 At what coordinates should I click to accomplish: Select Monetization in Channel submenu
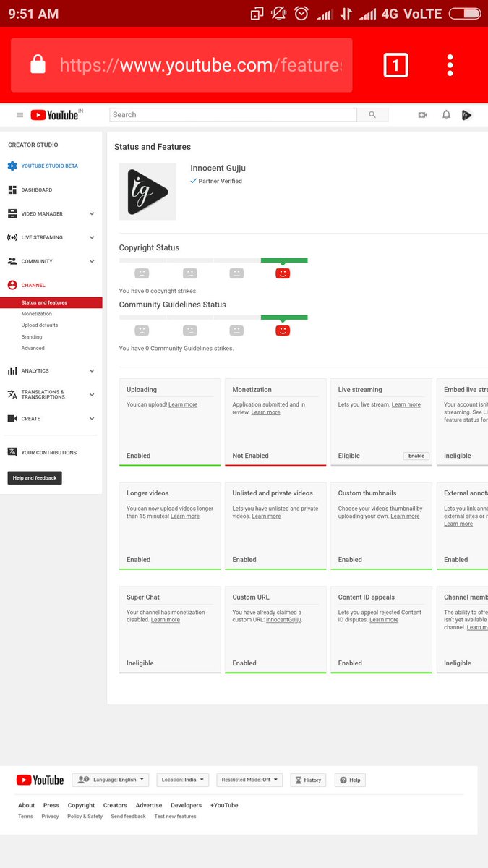click(37, 314)
